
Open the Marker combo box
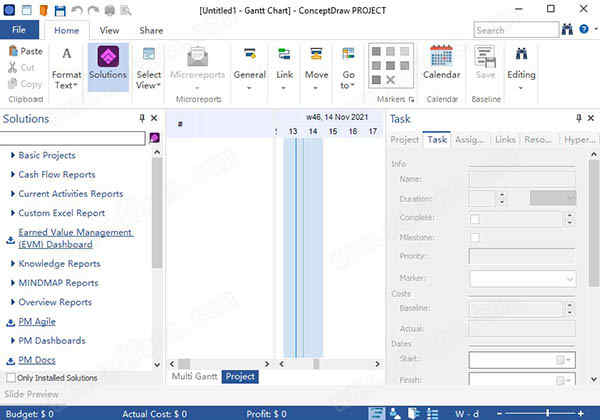(x=522, y=279)
